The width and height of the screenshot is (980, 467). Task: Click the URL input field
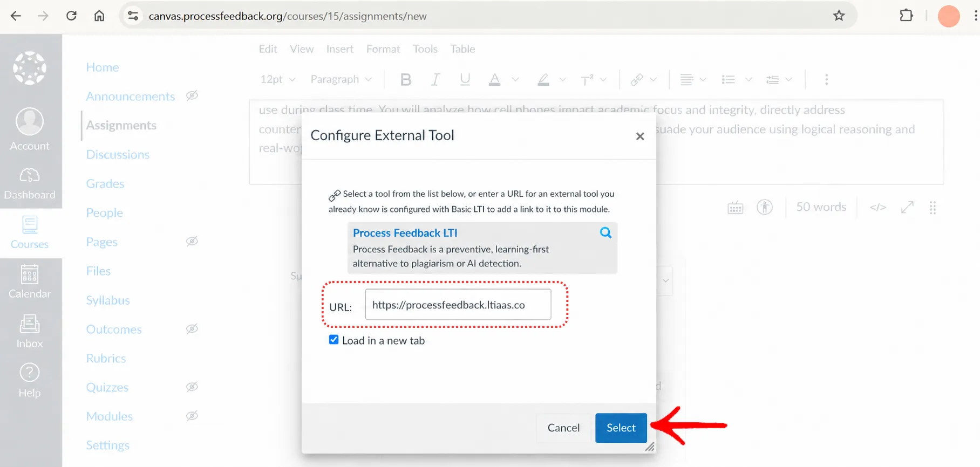458,305
